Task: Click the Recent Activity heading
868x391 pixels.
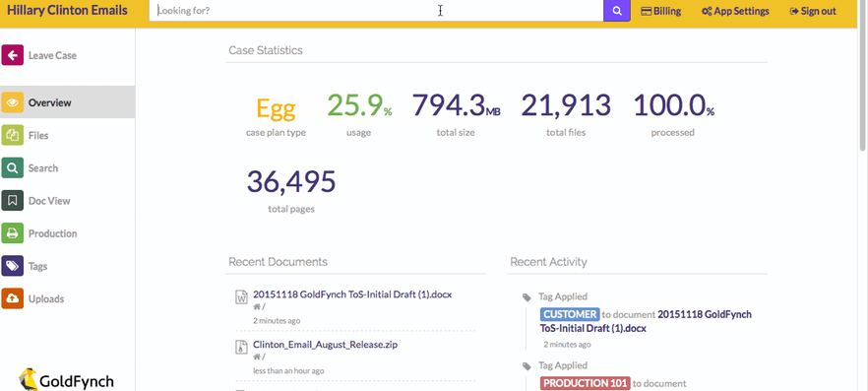Action: pos(548,262)
